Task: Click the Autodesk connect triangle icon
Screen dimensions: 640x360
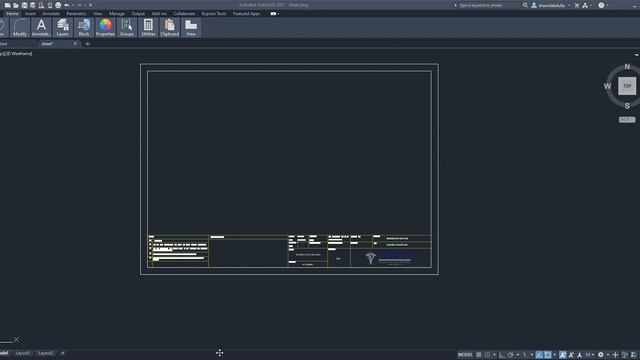Action: tap(585, 5)
